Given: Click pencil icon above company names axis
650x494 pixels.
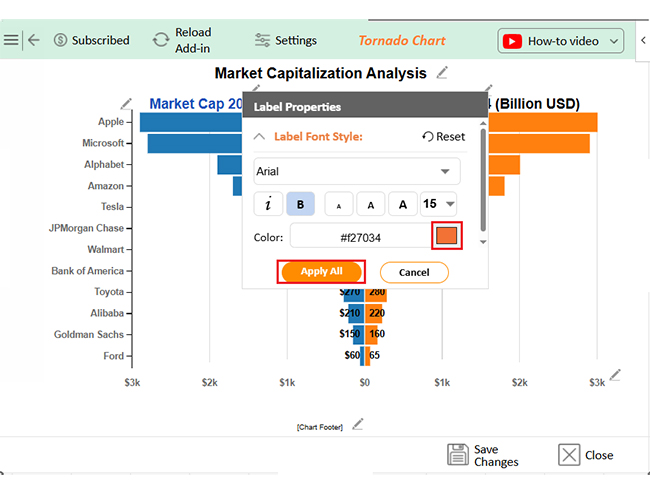Looking at the screenshot, I should [x=126, y=104].
